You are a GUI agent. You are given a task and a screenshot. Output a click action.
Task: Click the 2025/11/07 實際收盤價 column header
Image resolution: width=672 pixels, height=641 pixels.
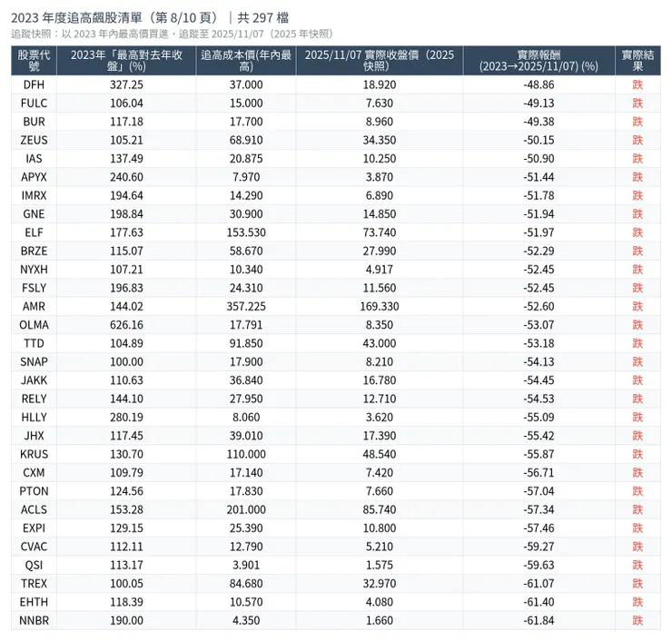click(380, 61)
